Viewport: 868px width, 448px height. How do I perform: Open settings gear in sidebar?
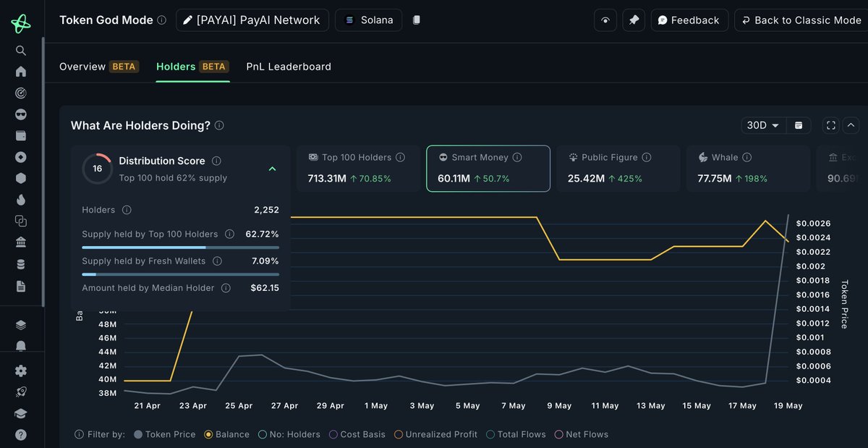coord(21,371)
